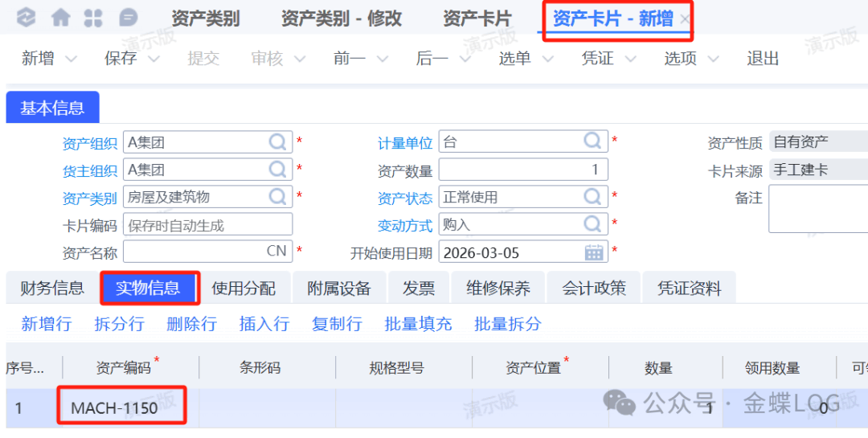Click the home icon in the top bar
The width and height of the screenshot is (868, 438).
pos(60,18)
